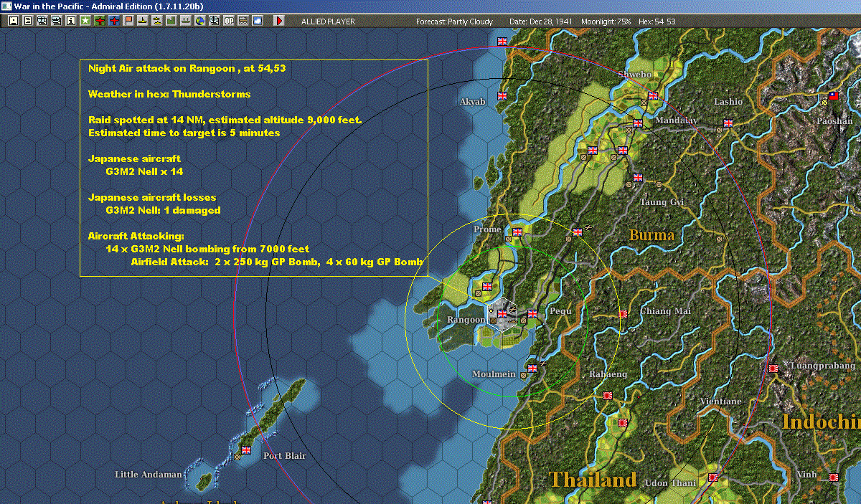Click 'G3M2 Nell: 1 damaged' loss line
Screen dimensions: 861x504
[163, 211]
